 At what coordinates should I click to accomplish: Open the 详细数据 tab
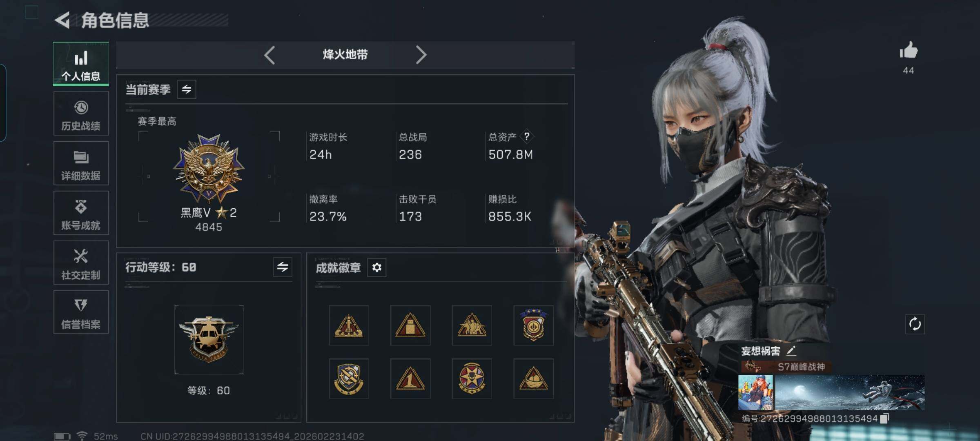point(81,163)
